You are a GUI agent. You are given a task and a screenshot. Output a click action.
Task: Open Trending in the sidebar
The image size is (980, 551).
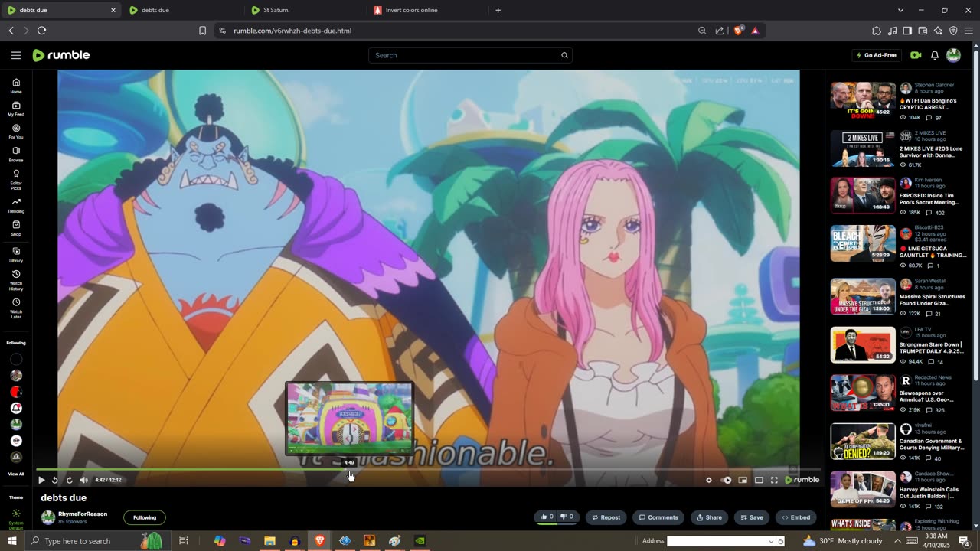click(16, 205)
